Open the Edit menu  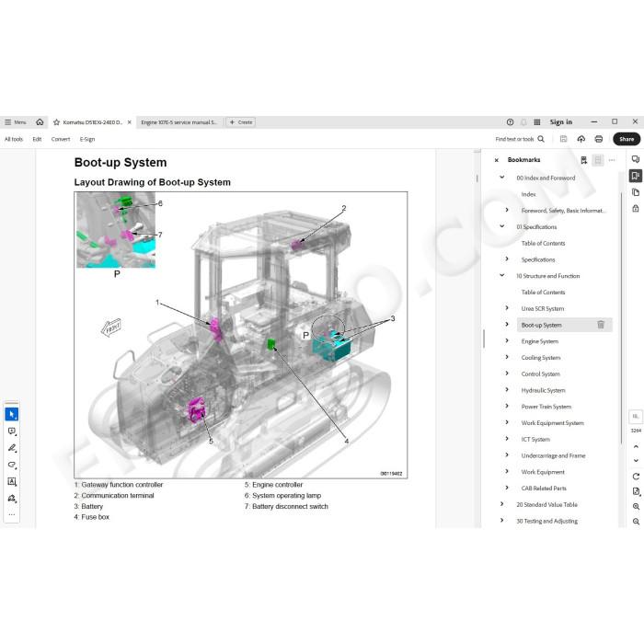click(37, 139)
